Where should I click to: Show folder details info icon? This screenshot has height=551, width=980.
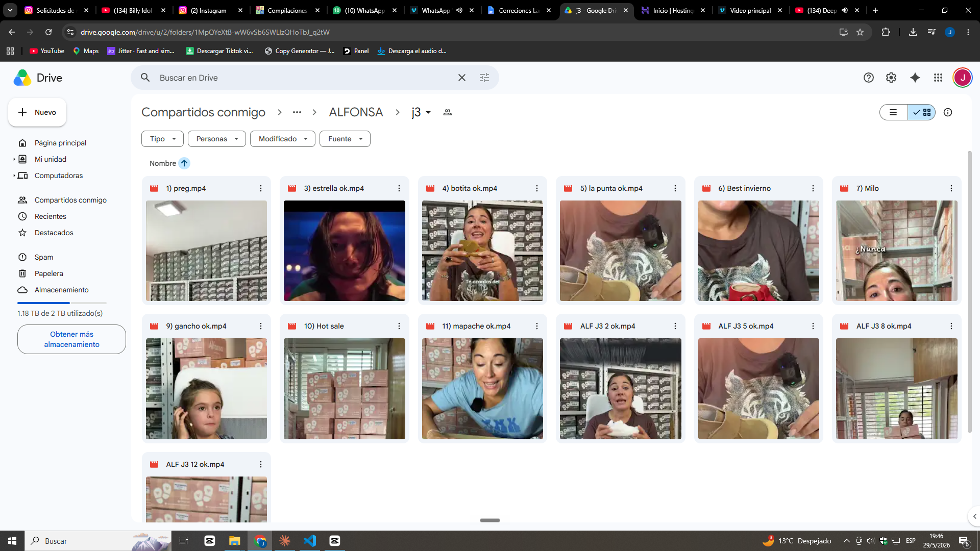[x=948, y=112]
